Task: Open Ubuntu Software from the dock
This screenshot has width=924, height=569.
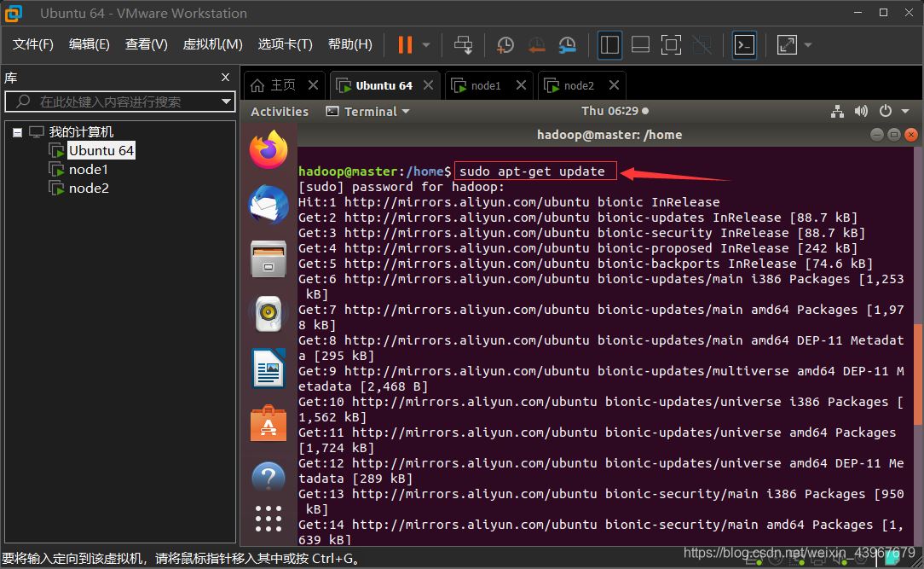Action: click(x=269, y=424)
